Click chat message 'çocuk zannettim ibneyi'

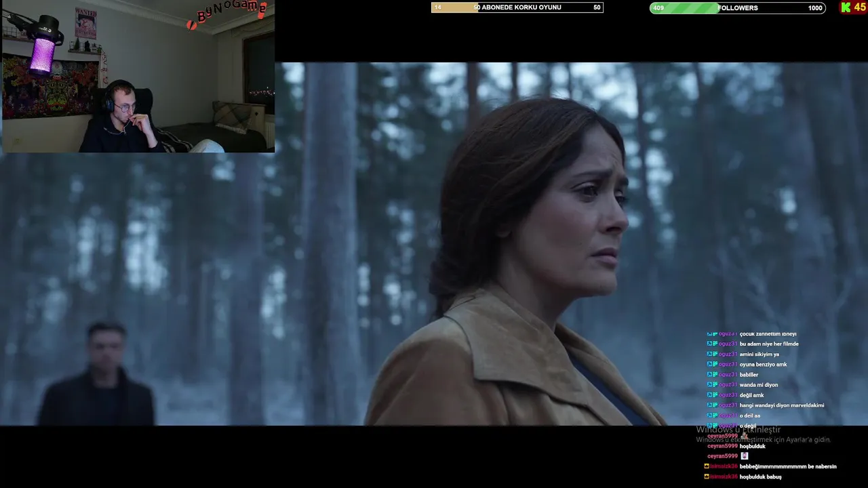(768, 333)
